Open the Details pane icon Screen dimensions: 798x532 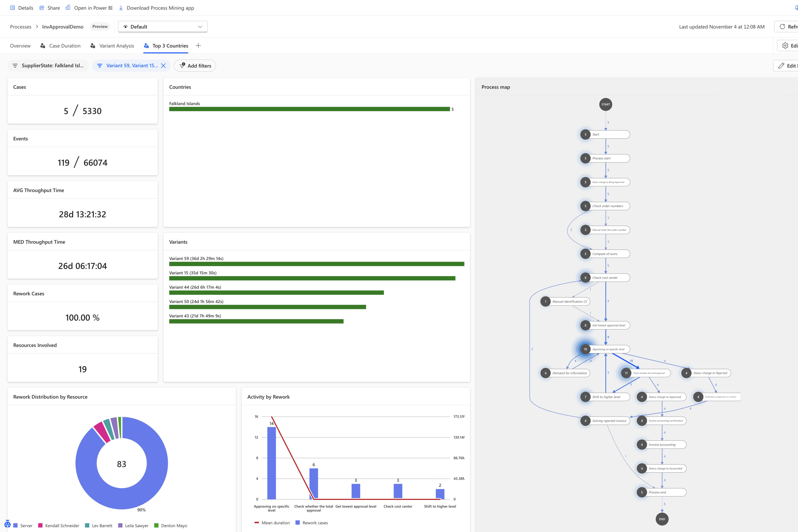(x=12, y=8)
